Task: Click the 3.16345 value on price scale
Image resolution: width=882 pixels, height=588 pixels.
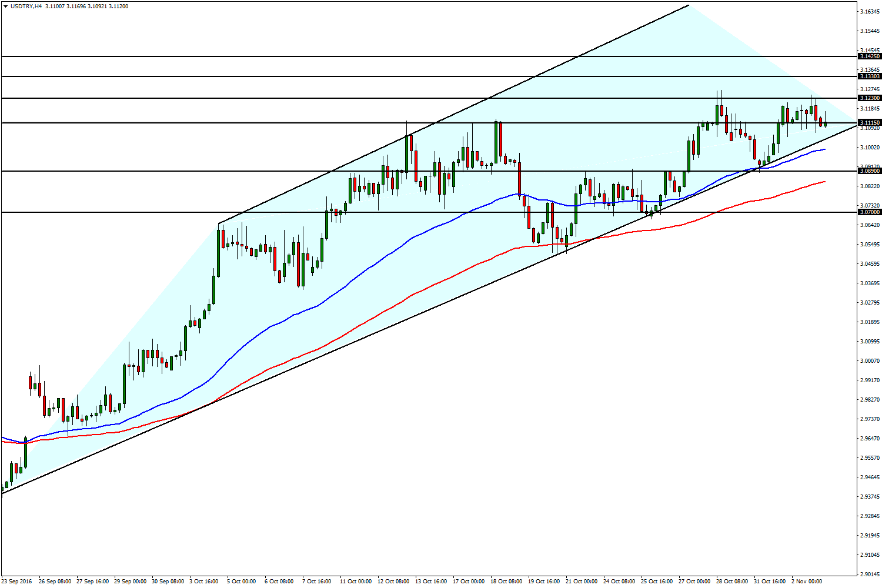Action: click(x=870, y=12)
